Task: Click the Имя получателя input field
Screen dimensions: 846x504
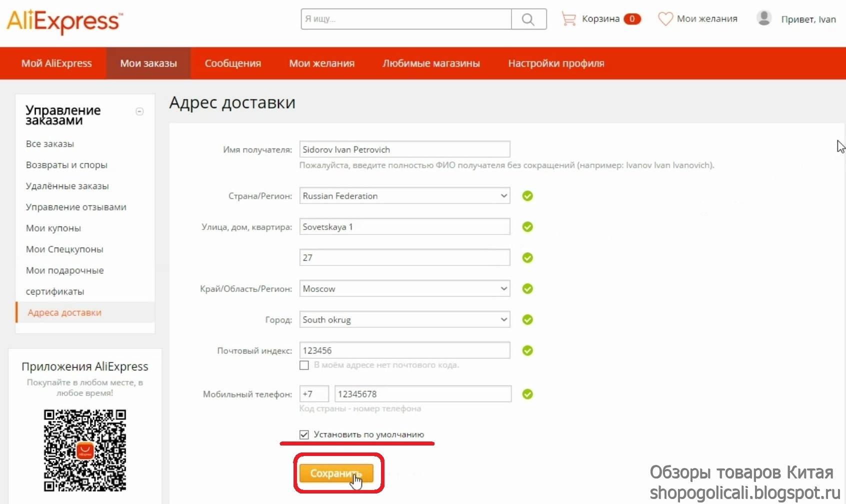Action: [404, 149]
